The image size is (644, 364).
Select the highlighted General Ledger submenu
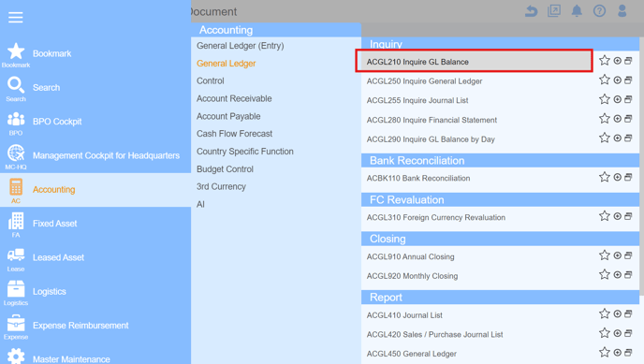tap(226, 64)
